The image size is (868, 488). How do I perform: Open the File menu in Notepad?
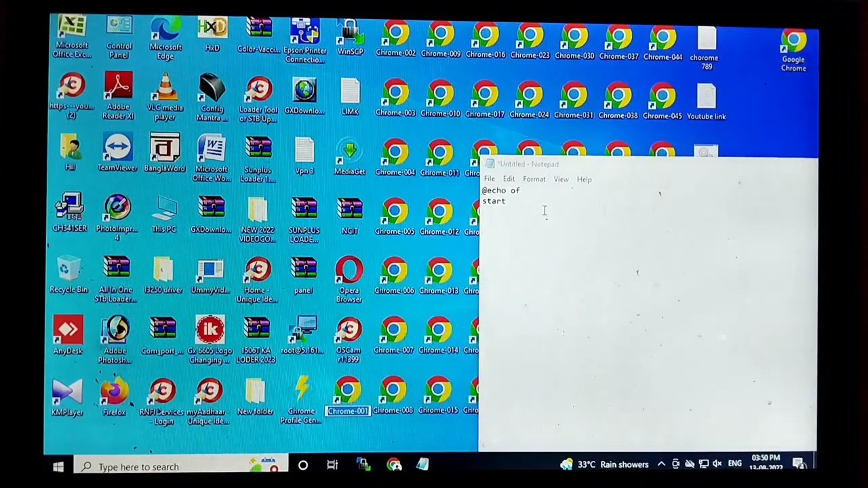coord(489,179)
